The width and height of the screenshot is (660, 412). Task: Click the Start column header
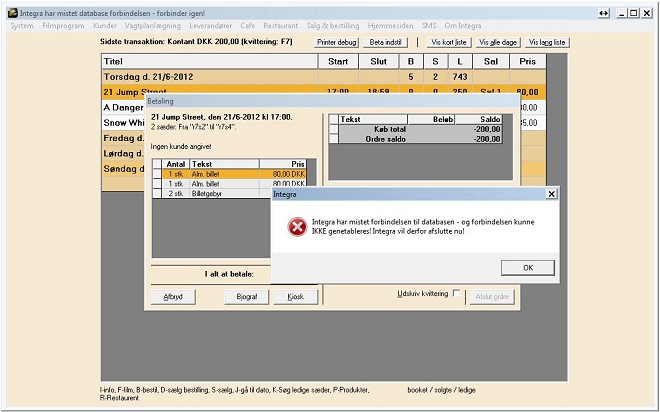[338, 61]
